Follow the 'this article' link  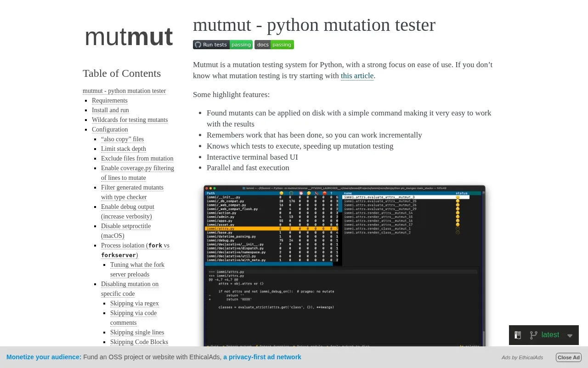pos(357,76)
